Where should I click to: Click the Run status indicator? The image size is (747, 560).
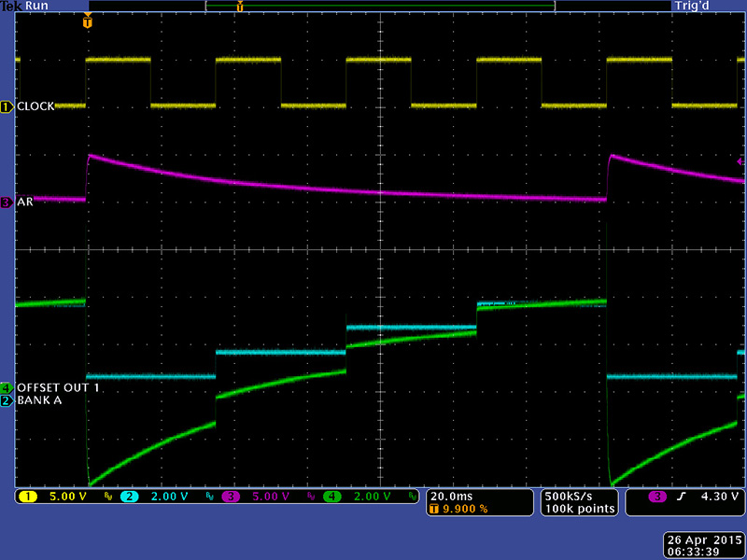pyautogui.click(x=37, y=6)
